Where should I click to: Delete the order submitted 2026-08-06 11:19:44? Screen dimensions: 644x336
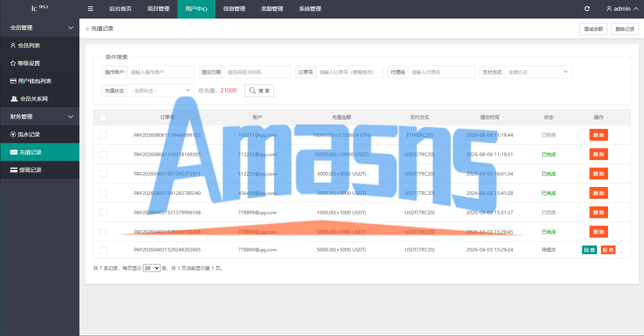(x=599, y=135)
